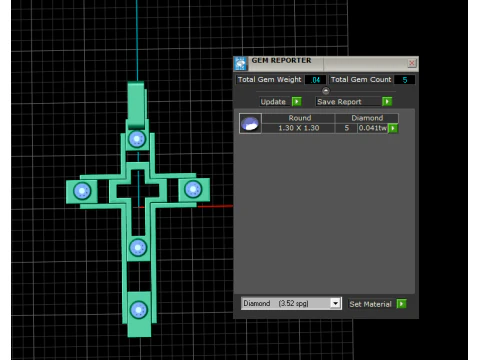Click the Total Gem Count value 5

[405, 80]
